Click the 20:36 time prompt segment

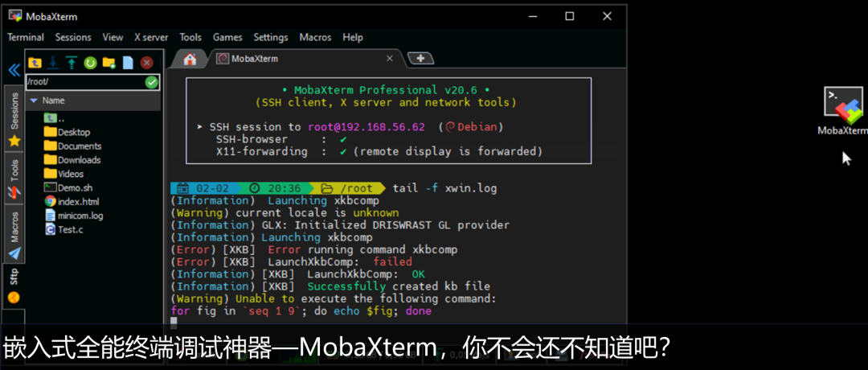click(276, 188)
